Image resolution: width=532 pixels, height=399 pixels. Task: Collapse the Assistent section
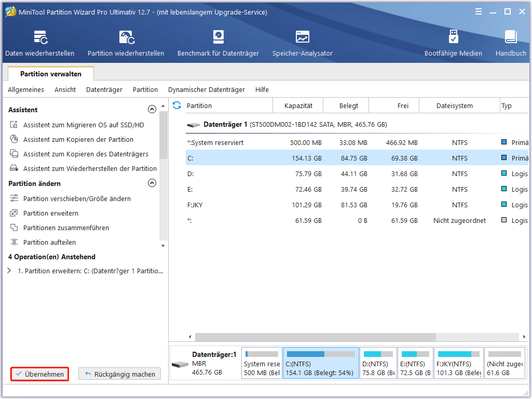152,110
